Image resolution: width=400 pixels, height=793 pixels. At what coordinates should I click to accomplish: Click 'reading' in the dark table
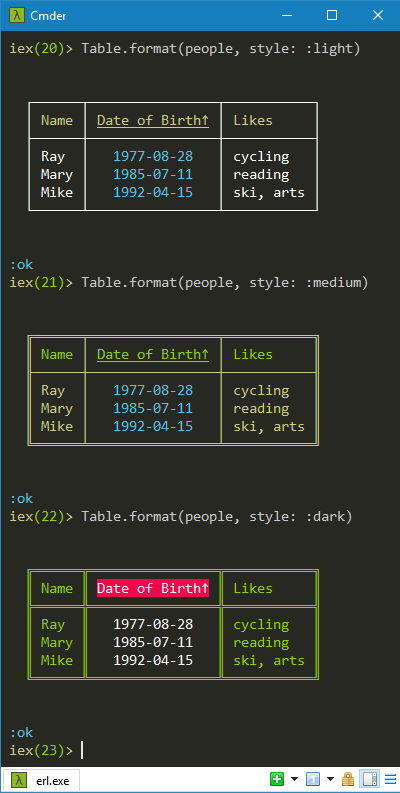(x=261, y=643)
